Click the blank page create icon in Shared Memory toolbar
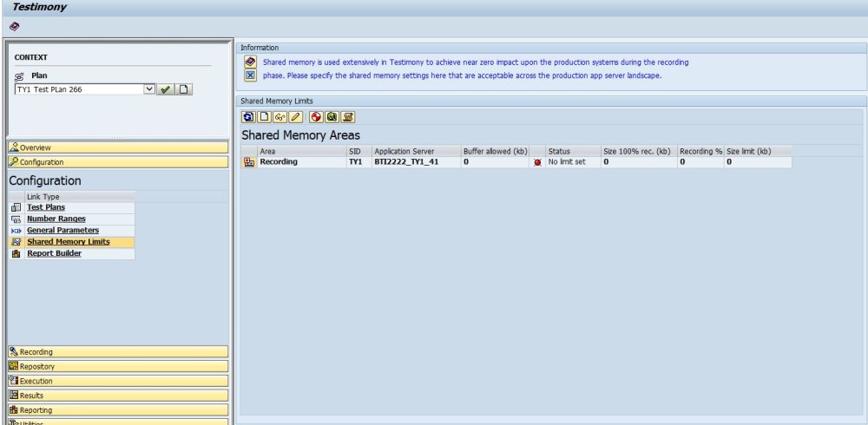Screen dimensions: 868x425 click(264, 117)
